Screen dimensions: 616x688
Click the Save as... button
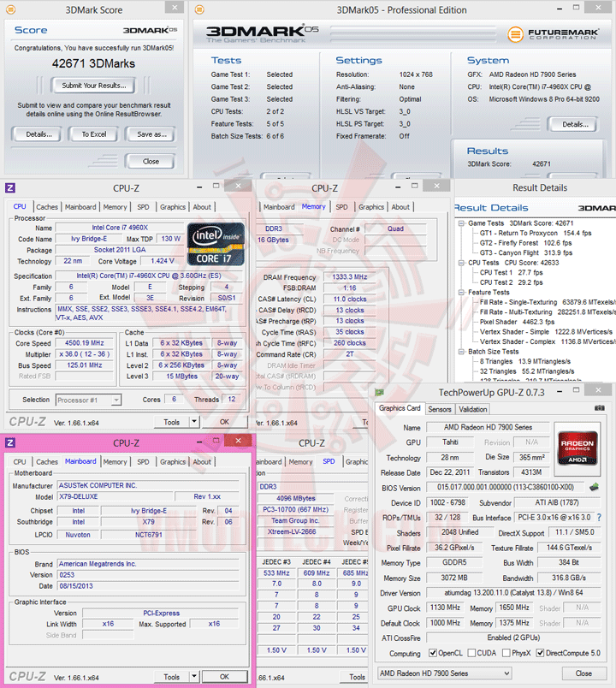151,134
